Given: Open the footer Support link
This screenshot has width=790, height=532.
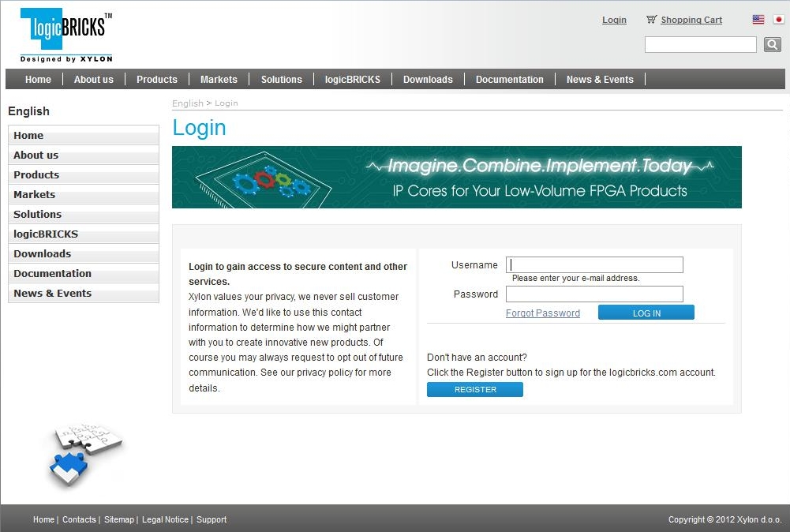Looking at the screenshot, I should tap(211, 519).
